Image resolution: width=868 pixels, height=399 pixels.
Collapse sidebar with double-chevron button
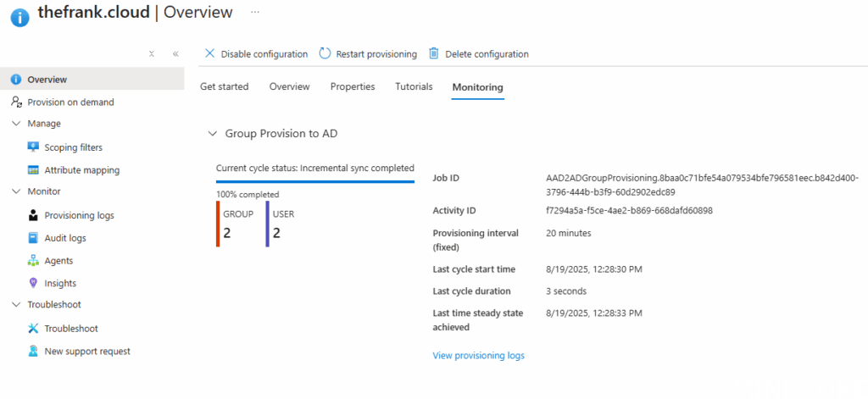(175, 53)
